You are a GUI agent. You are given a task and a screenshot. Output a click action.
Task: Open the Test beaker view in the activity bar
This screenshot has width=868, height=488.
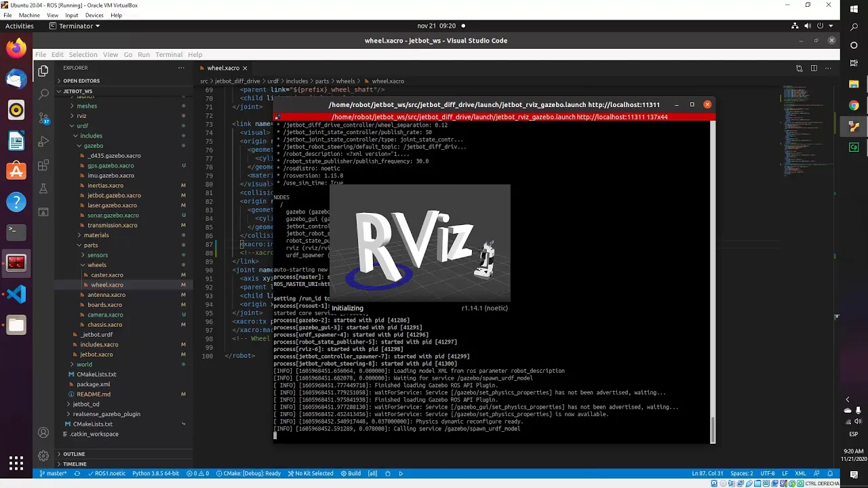43,188
